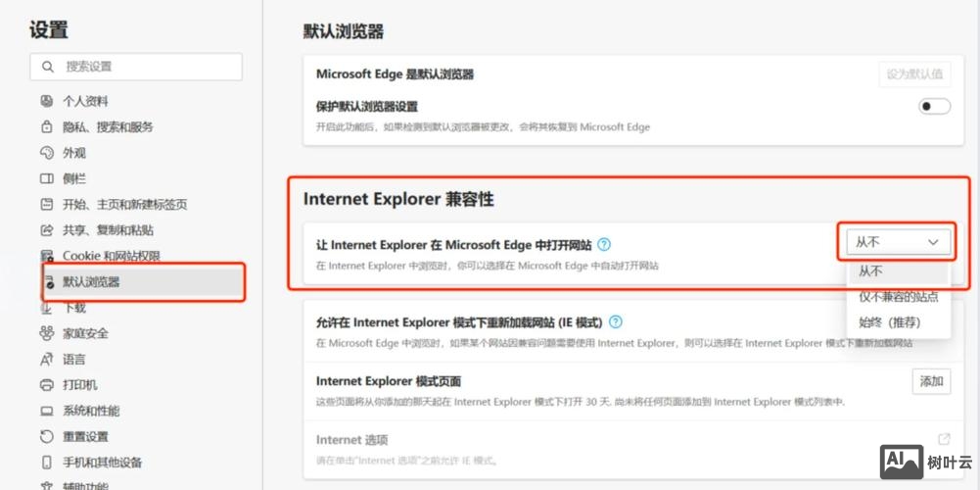The width and height of the screenshot is (980, 490).
Task: Click the share icon beside 共享、复制和粘贴
Action: point(47,230)
